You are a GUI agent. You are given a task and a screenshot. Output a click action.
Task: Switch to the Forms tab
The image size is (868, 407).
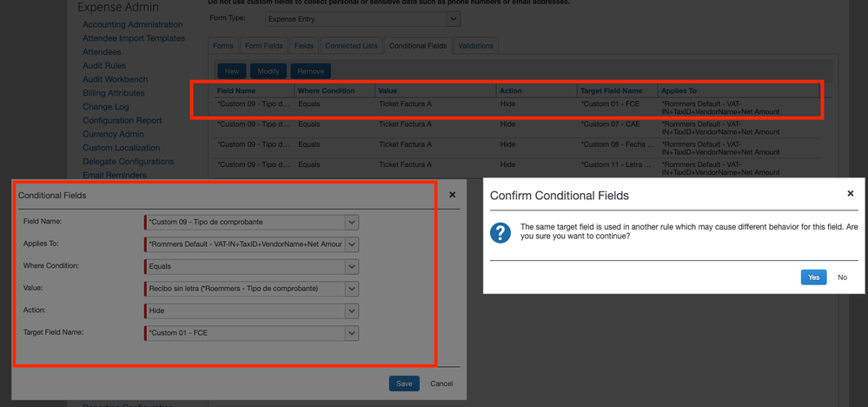pos(223,46)
